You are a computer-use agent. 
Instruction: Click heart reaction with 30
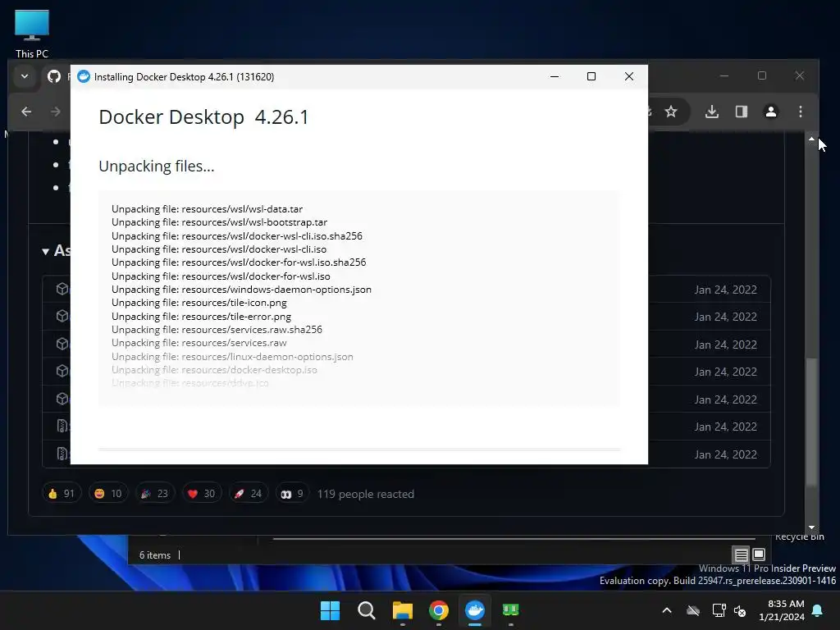point(202,493)
